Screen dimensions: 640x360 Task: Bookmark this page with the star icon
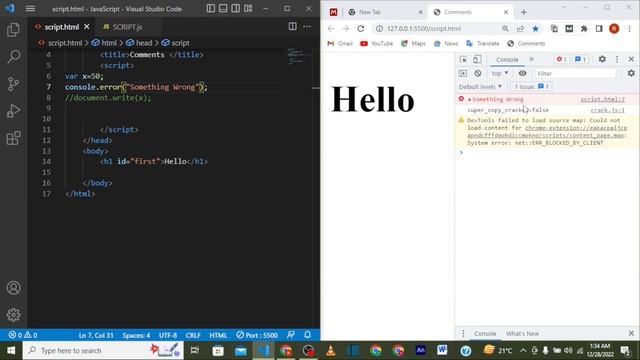pyautogui.click(x=536, y=29)
